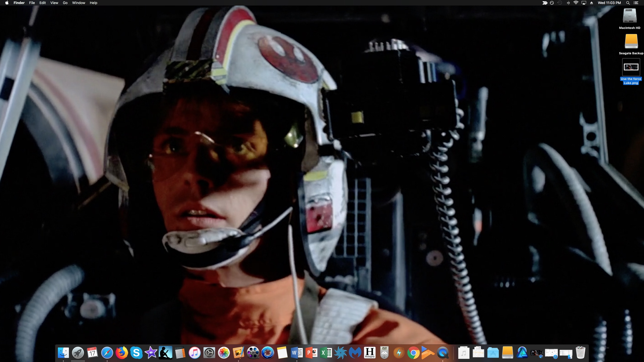The image size is (644, 362).
Task: Open the View menu
Action: click(54, 3)
